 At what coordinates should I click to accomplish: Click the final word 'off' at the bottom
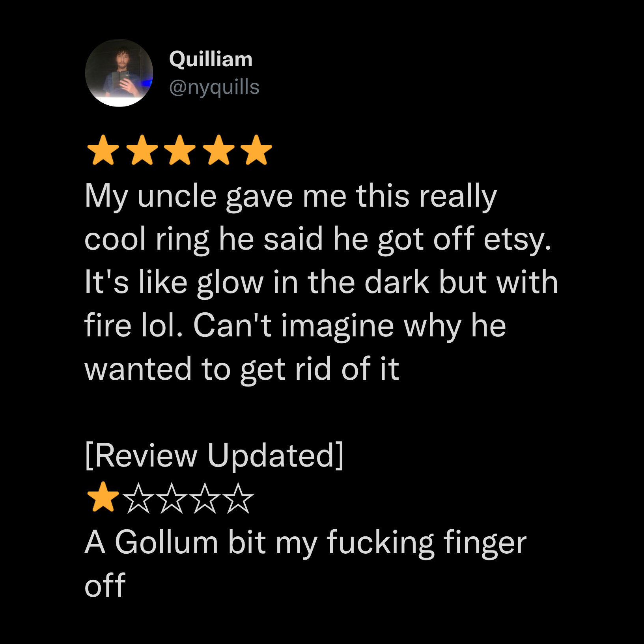coord(105,585)
